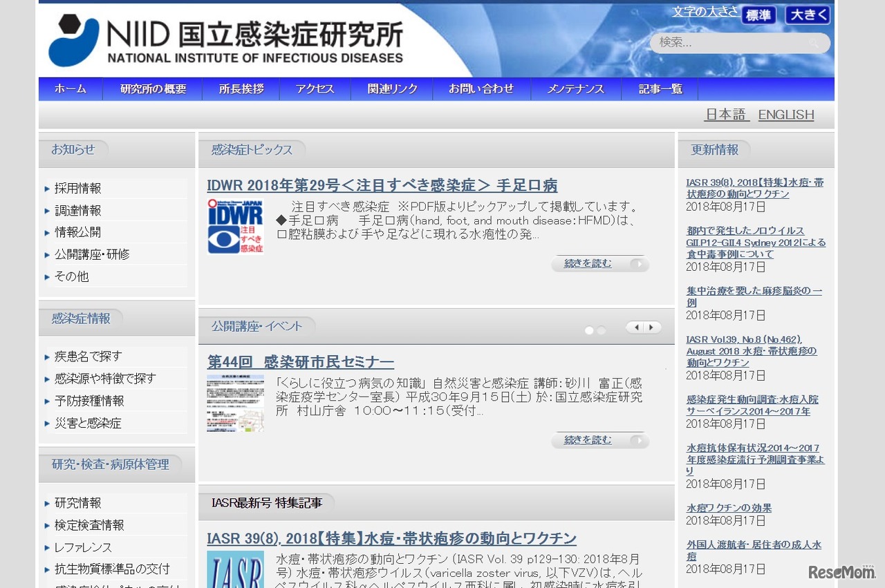Click the IASR journal cover icon
The width and height of the screenshot is (885, 588).
tap(235, 572)
